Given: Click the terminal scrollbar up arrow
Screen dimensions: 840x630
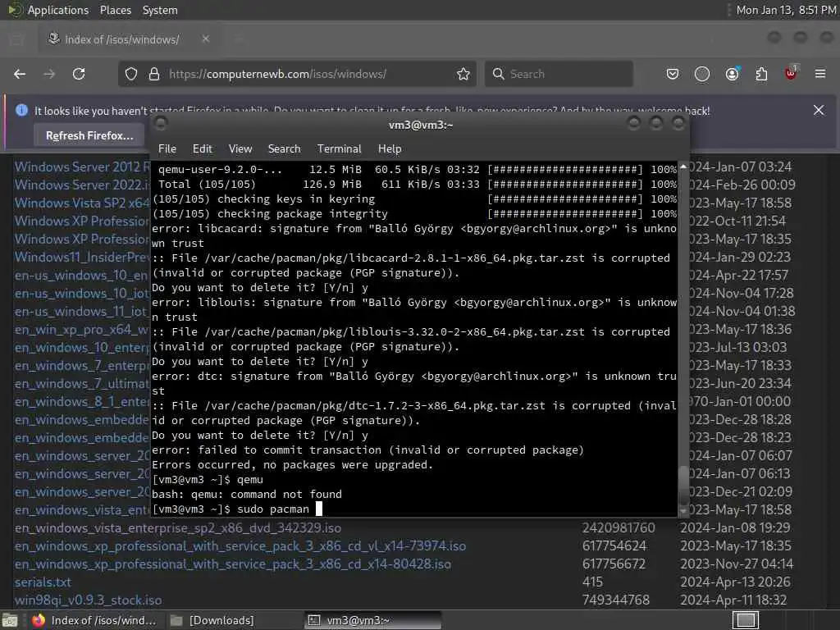Looking at the screenshot, I should 683,167.
